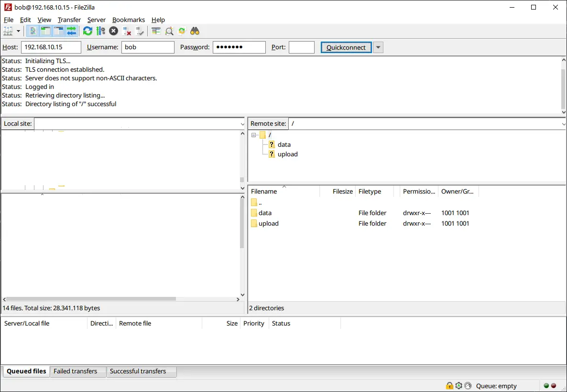
Task: Disconnect from the current server
Action: point(127,31)
